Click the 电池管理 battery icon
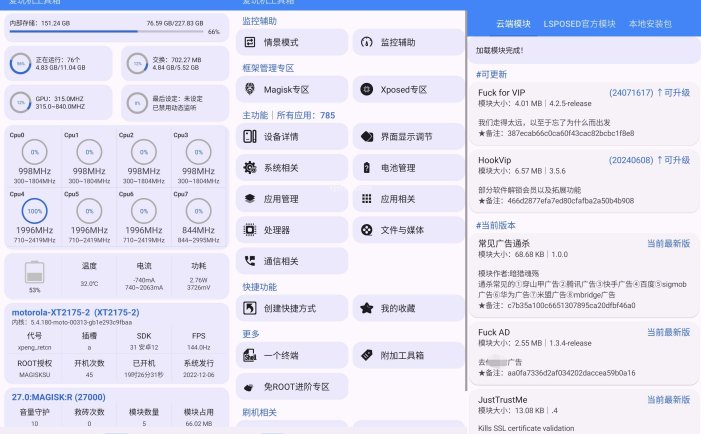This screenshot has width=701, height=434. 367,168
